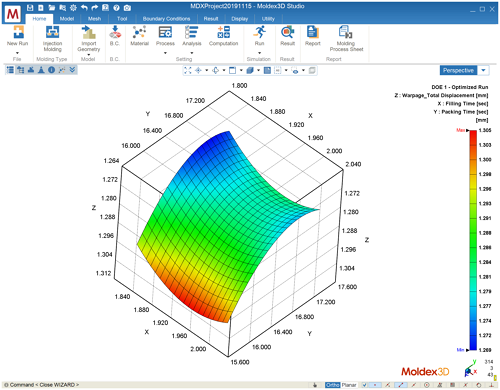Expand the Analysis dropdown arrow

click(192, 53)
